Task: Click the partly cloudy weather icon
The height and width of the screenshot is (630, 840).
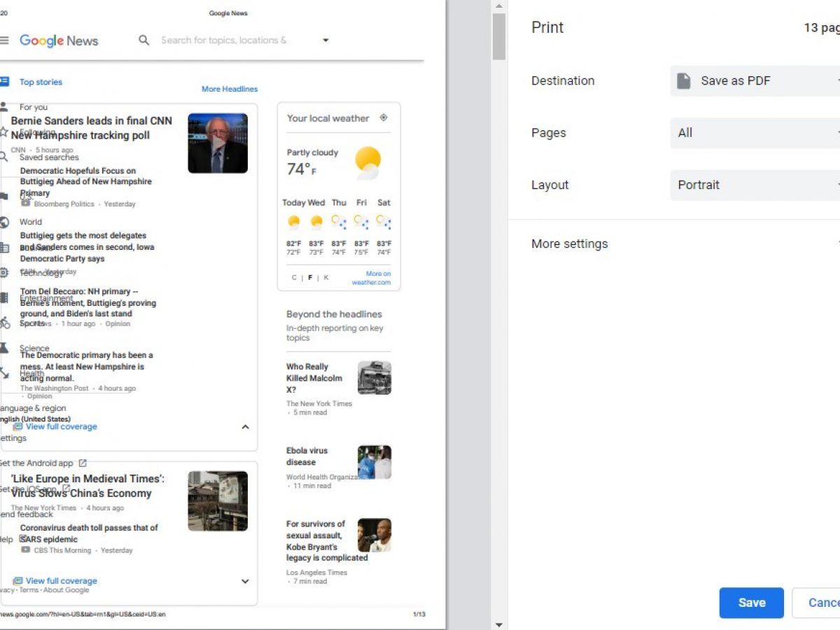Action: pyautogui.click(x=367, y=162)
